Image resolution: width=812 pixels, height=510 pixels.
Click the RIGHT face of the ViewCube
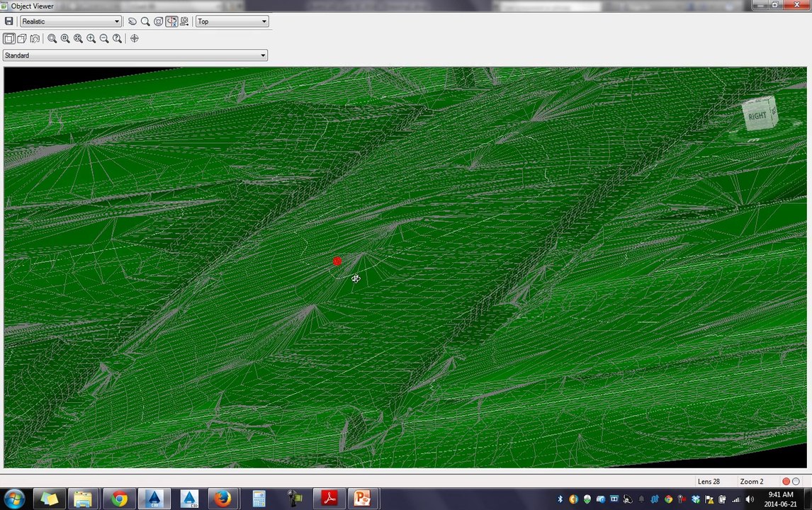(x=757, y=116)
